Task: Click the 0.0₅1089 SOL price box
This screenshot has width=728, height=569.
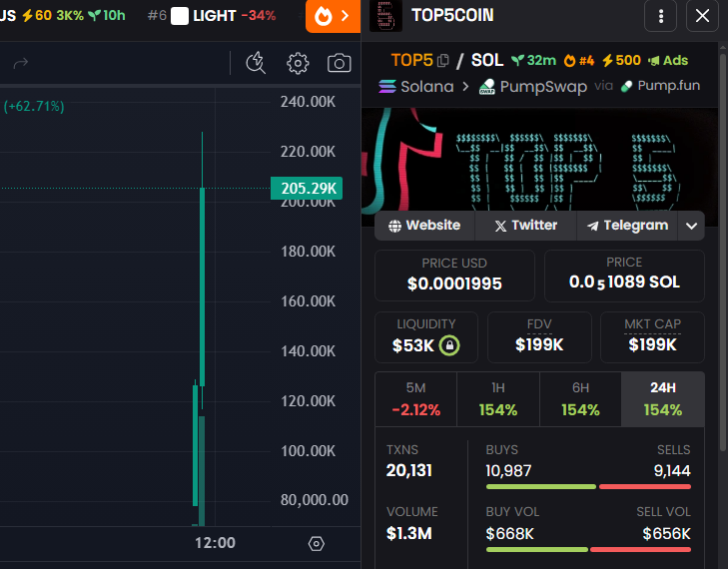Action: click(x=624, y=276)
